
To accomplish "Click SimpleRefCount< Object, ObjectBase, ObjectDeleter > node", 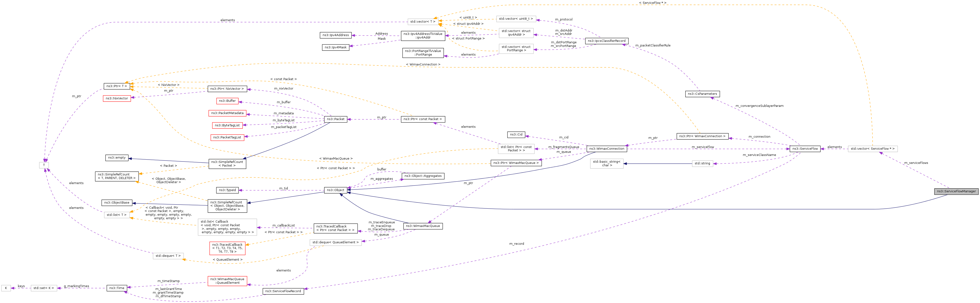I will 227,206.
